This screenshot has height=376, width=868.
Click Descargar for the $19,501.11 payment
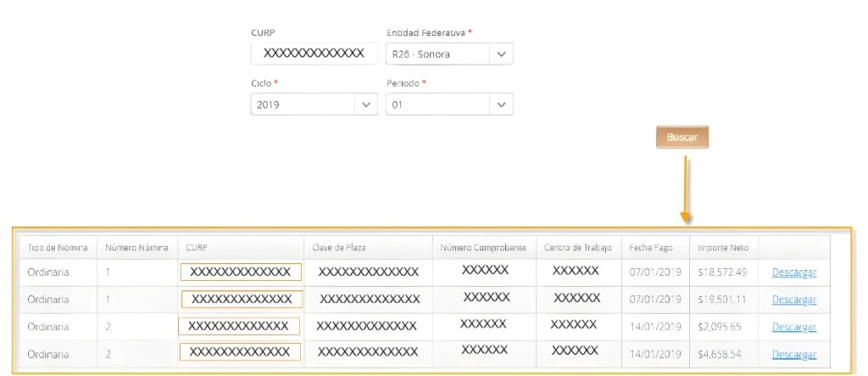pos(793,300)
